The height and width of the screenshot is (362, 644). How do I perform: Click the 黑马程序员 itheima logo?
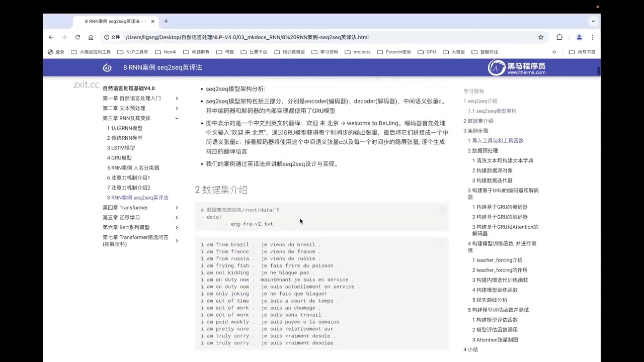[x=517, y=67]
